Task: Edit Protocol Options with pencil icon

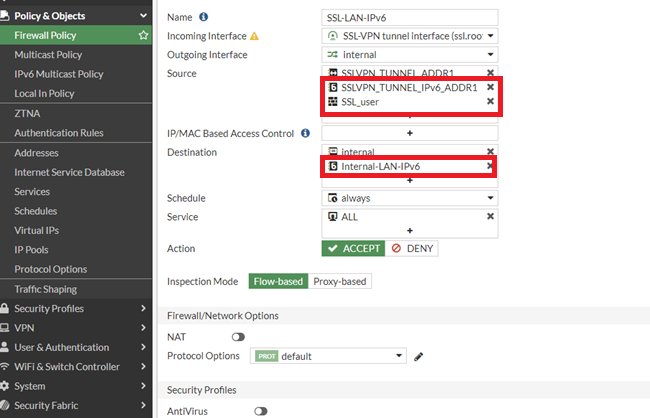Action: click(x=419, y=356)
